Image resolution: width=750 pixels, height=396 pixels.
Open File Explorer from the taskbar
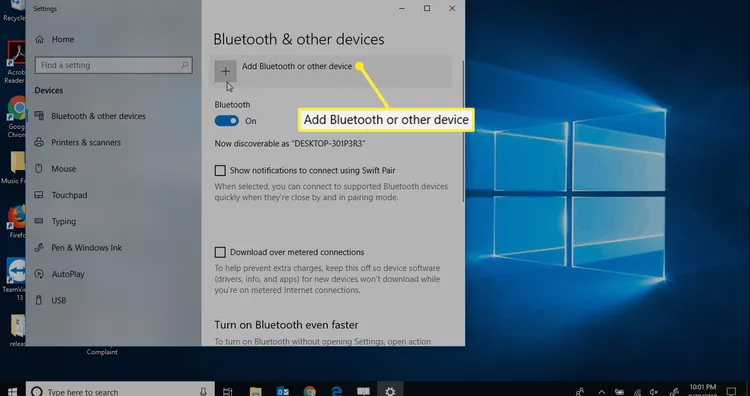(x=255, y=391)
